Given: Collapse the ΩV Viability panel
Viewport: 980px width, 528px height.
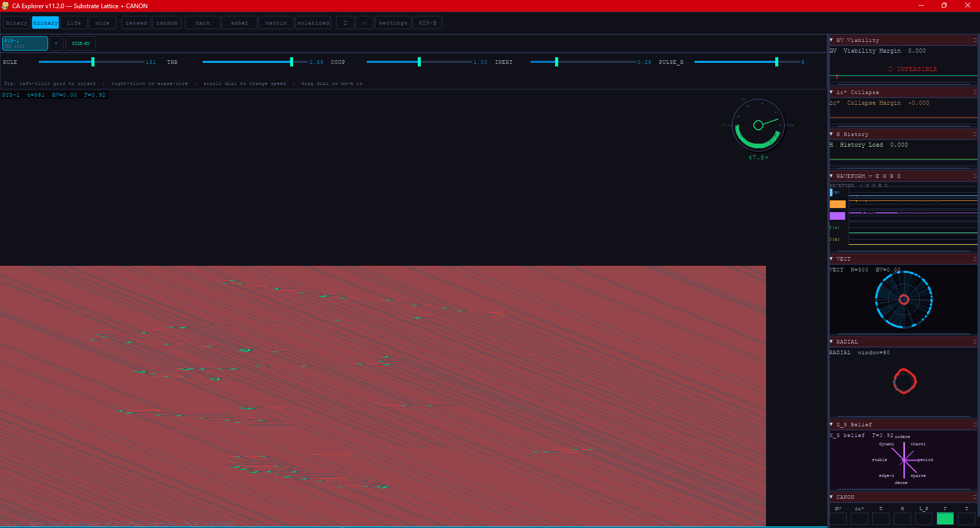Looking at the screenshot, I should (831, 40).
